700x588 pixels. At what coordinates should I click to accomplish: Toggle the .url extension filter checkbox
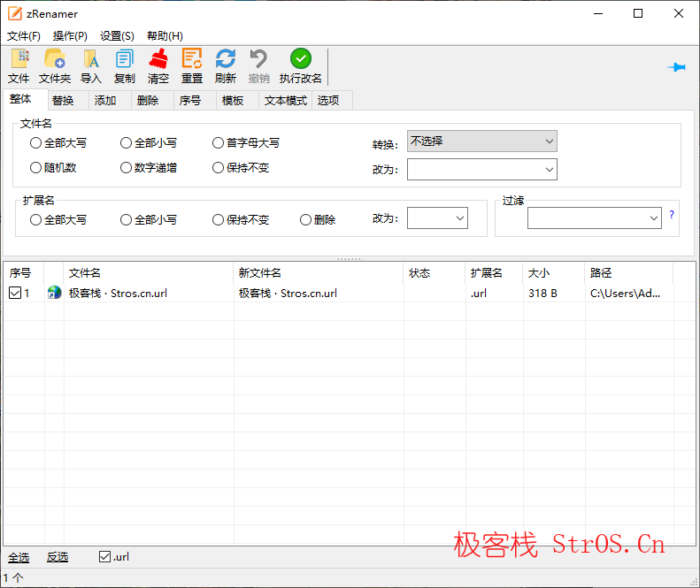(105, 556)
